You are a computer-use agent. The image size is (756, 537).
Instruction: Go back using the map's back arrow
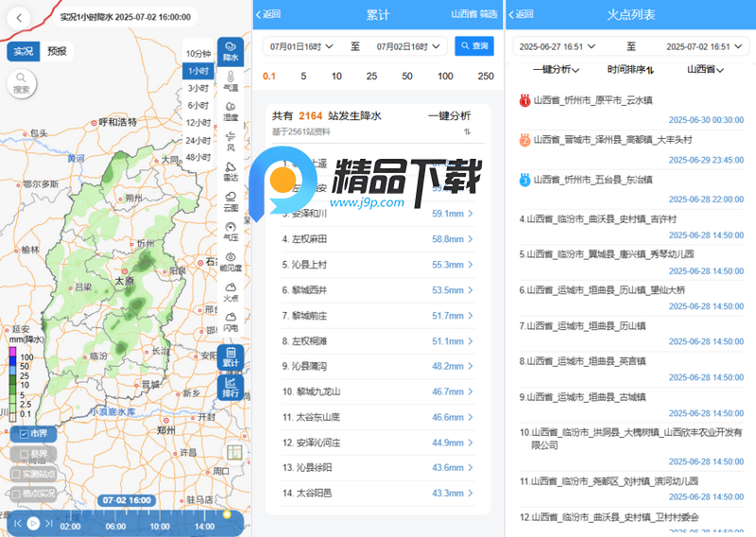19,18
